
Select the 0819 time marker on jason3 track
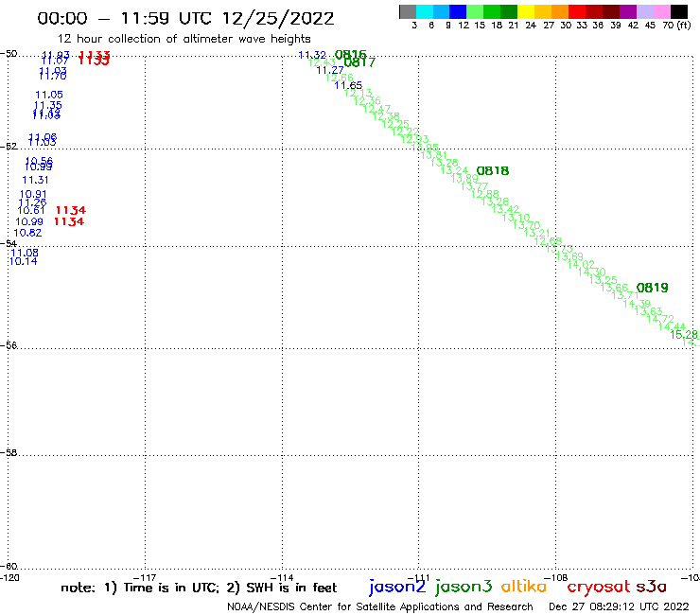pos(653,288)
